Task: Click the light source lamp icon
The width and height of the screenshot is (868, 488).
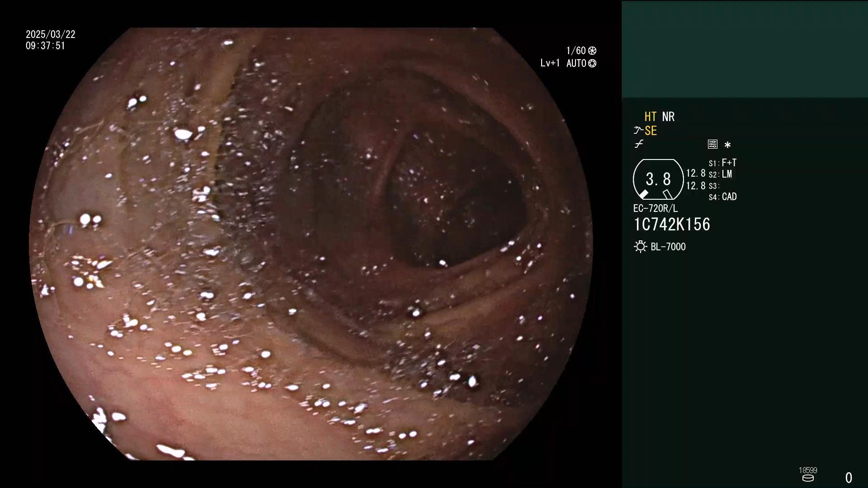Action: click(x=640, y=247)
